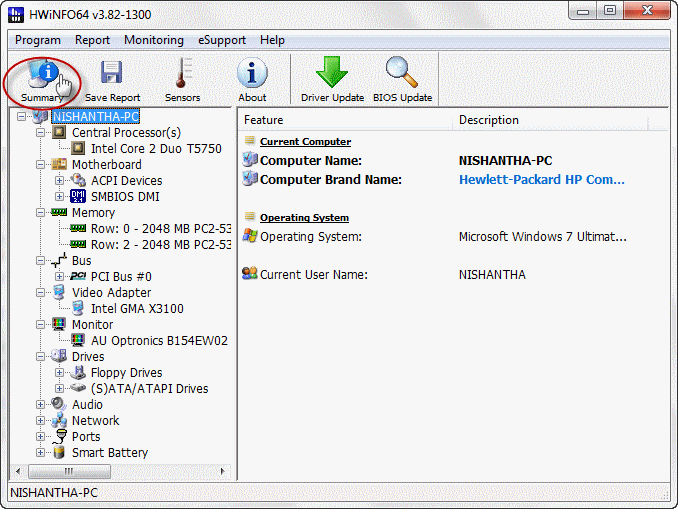This screenshot has height=509, width=678.
Task: Expand the Network node
Action: point(40,420)
